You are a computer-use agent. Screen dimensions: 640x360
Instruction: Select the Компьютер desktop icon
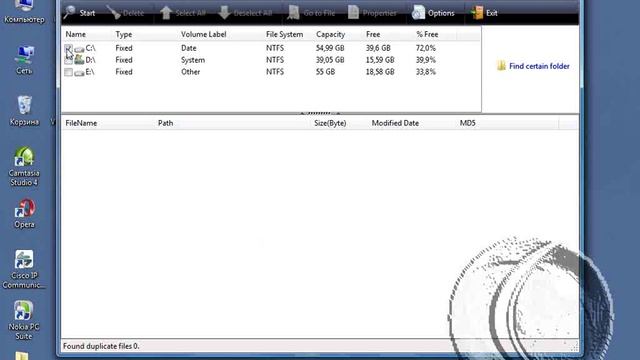(x=24, y=11)
